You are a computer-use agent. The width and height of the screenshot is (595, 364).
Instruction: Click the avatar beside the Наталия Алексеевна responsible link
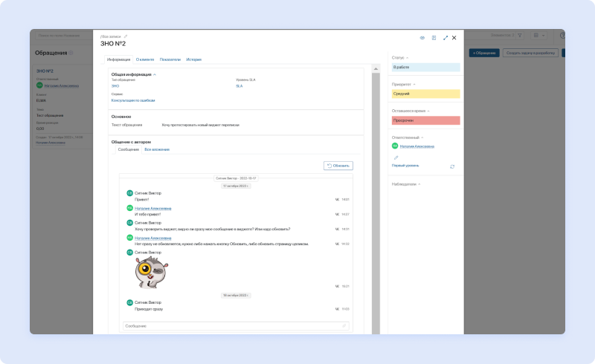click(395, 146)
